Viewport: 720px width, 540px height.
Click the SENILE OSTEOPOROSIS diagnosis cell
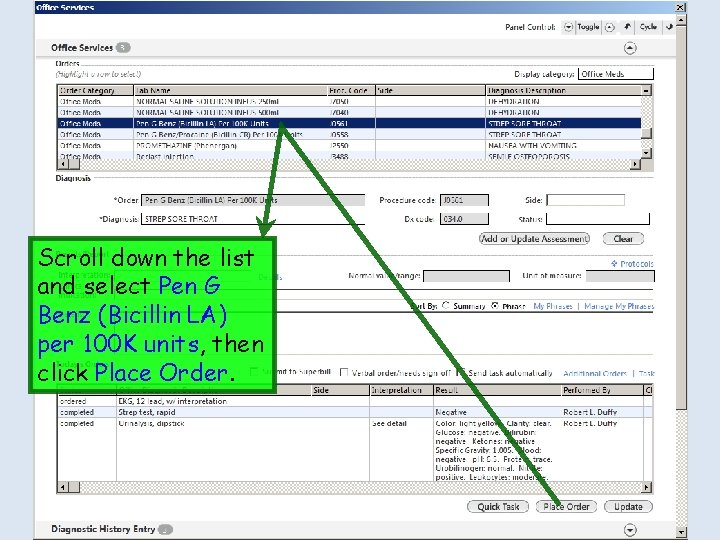pos(563,156)
